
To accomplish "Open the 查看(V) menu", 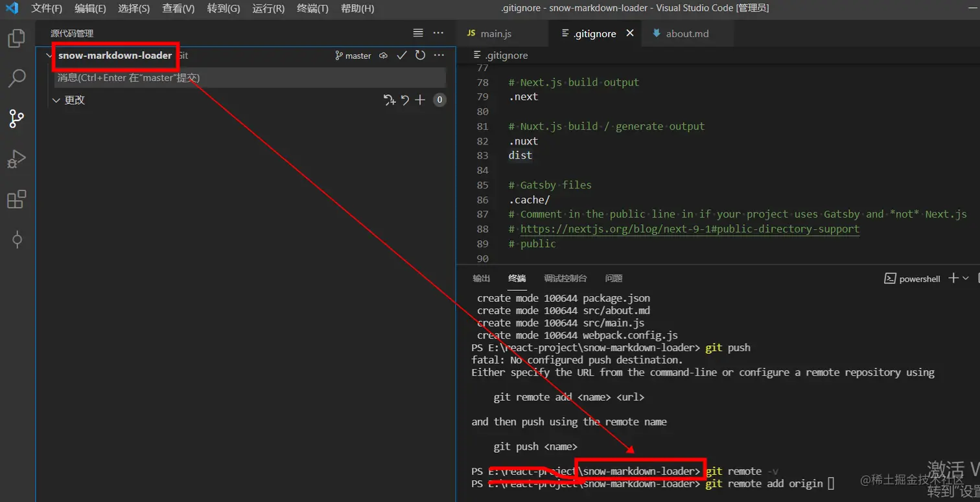I will click(178, 8).
